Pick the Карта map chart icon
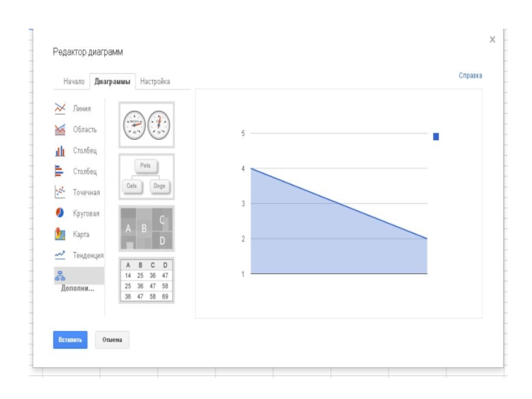The height and width of the screenshot is (399, 532). tap(61, 234)
